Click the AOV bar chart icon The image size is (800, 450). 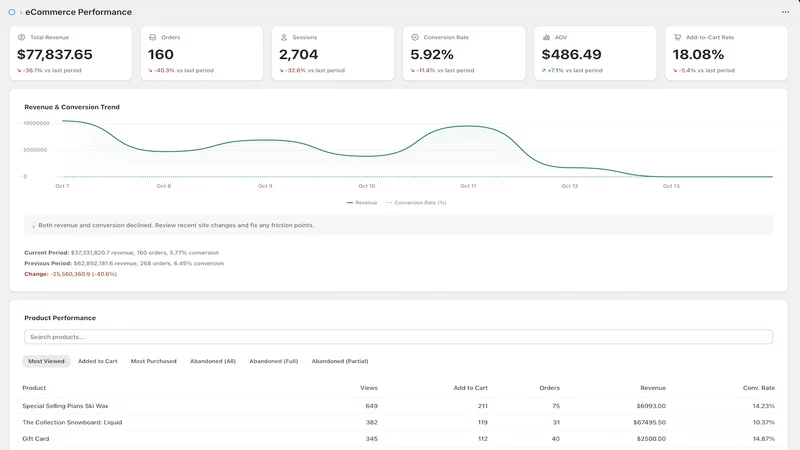point(546,37)
